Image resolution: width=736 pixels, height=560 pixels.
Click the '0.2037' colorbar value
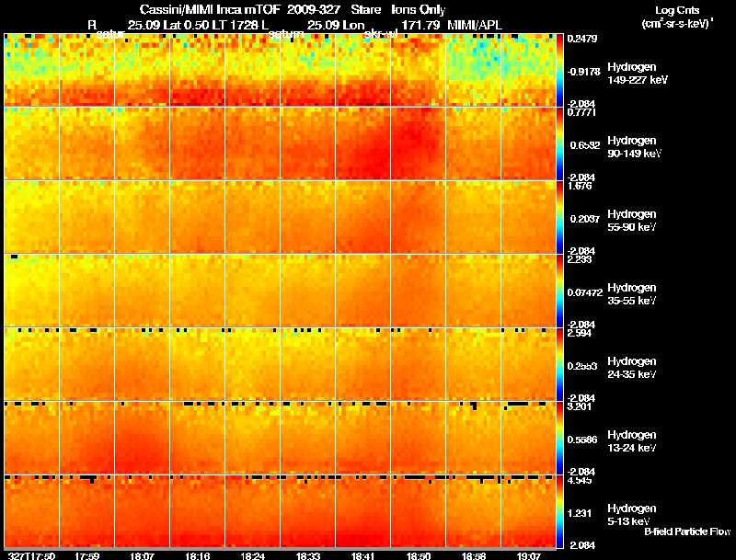[x=585, y=219]
